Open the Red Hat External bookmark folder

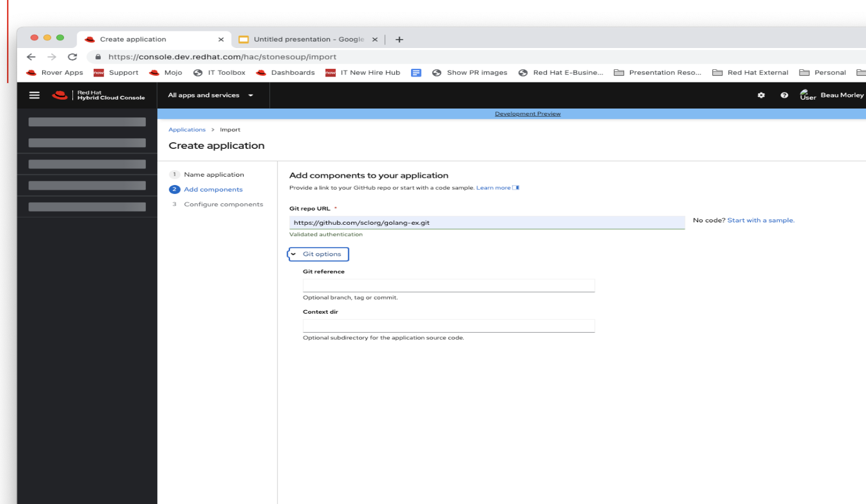750,73
